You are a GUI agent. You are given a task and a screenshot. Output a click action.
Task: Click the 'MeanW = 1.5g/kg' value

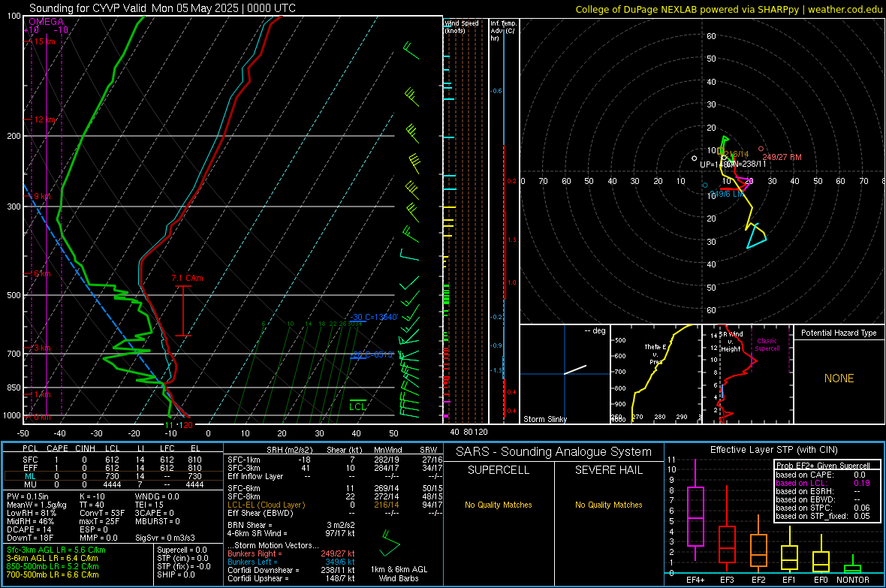click(36, 505)
